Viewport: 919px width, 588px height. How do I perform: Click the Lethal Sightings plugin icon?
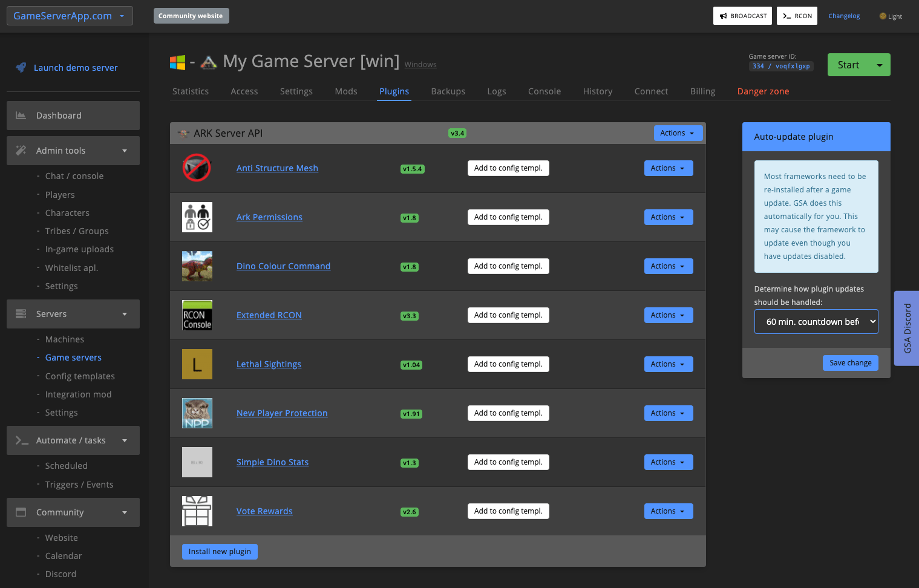197,364
